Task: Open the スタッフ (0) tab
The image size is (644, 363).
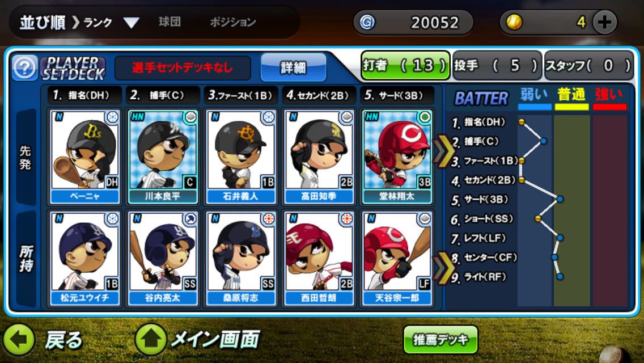Action: pyautogui.click(x=588, y=65)
